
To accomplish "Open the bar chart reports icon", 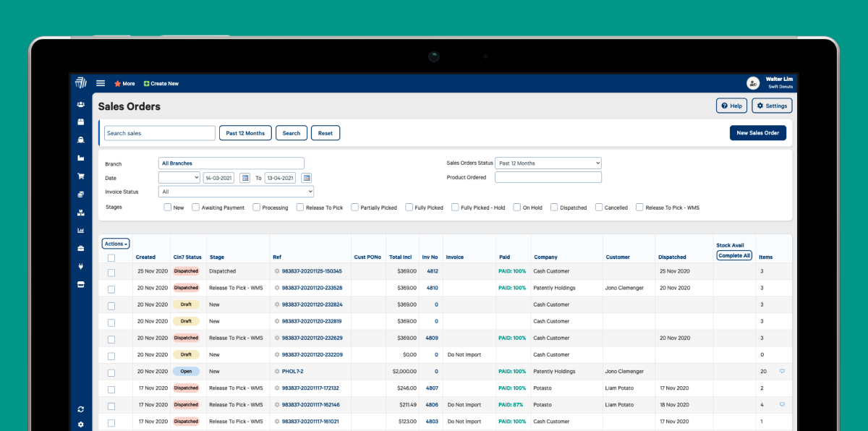I will 81,231.
